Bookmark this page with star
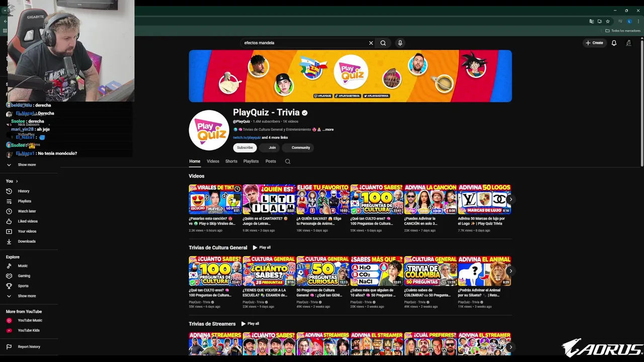The height and width of the screenshot is (362, 644). pos(608,21)
